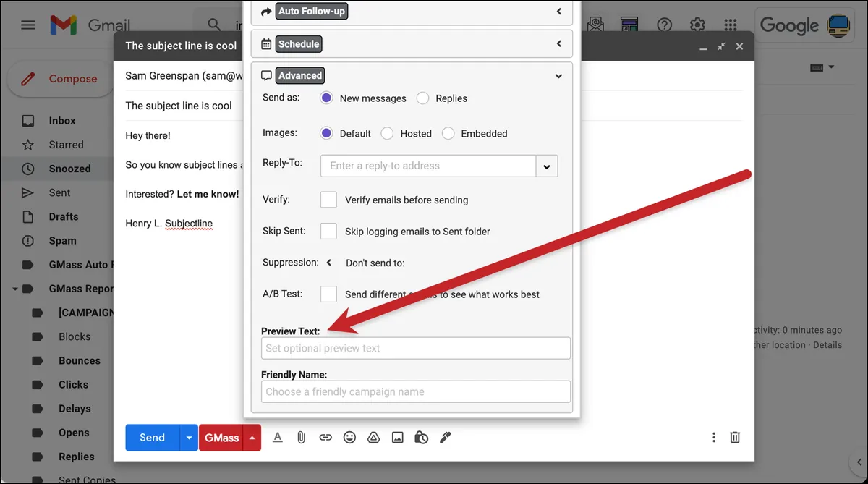Open the Send options dropdown arrow

189,437
